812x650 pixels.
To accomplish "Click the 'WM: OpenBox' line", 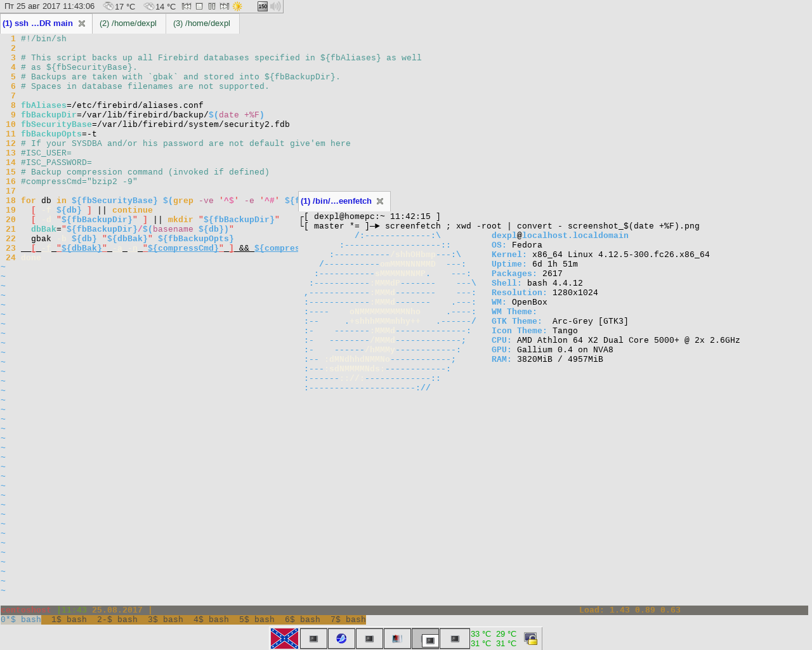I will [520, 302].
